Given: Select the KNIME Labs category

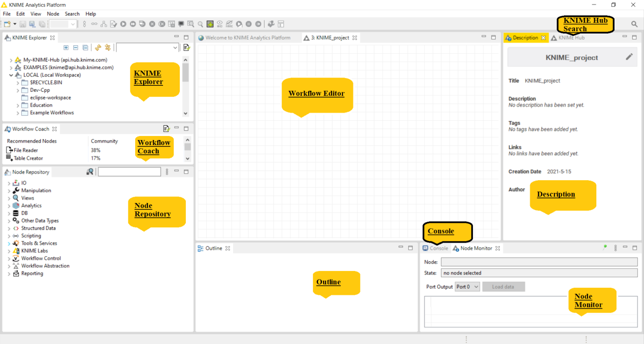Looking at the screenshot, I should [x=35, y=251].
